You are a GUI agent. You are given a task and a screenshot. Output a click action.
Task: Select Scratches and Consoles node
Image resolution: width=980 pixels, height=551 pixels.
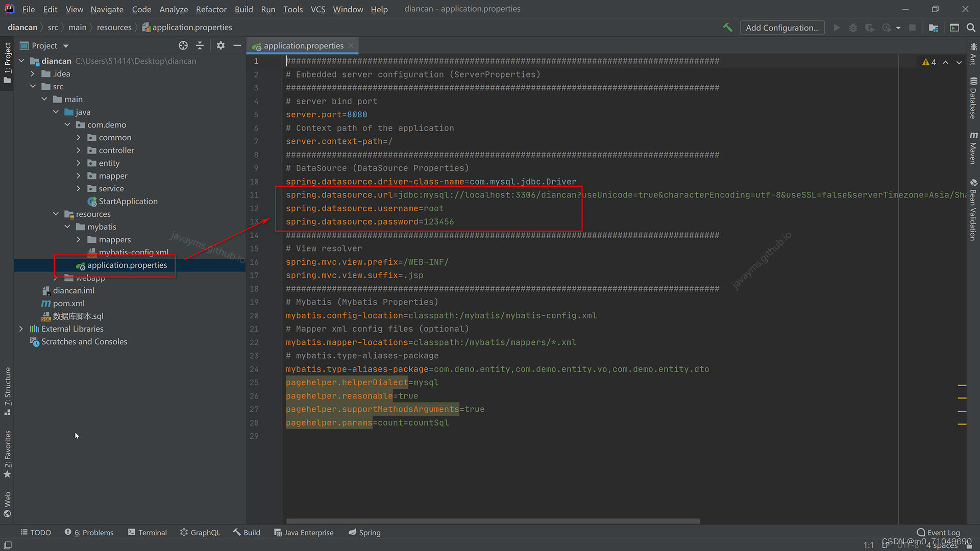click(84, 341)
